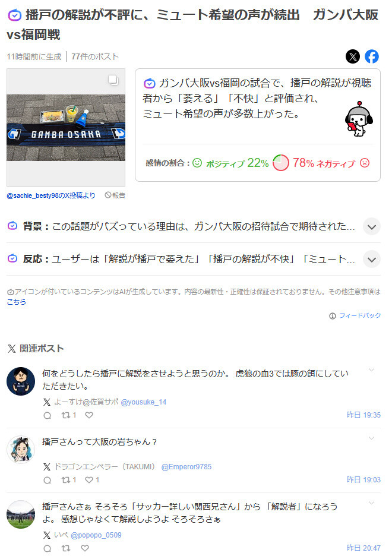Retweet the popopo_0509 post

[66, 548]
